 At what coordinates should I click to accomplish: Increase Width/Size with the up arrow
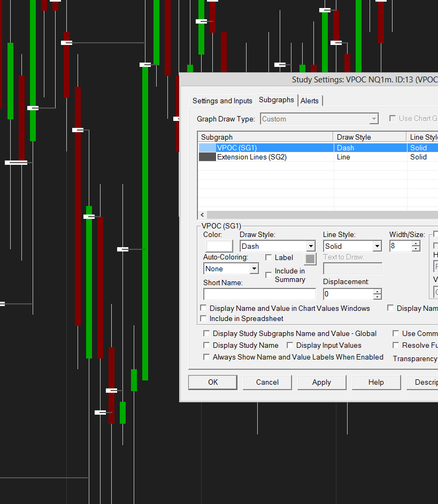tap(416, 243)
